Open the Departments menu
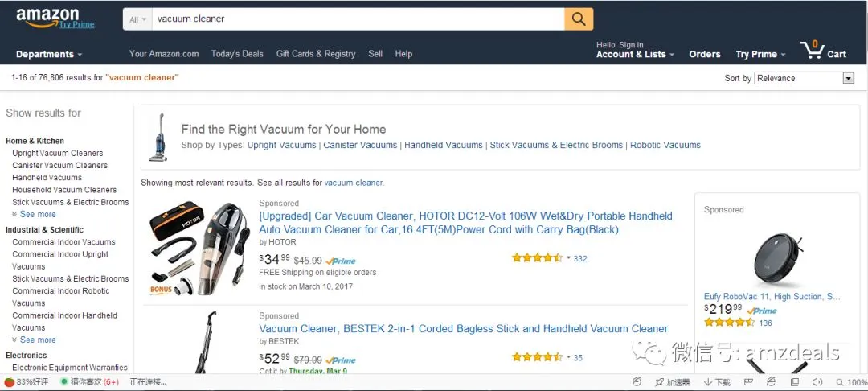The width and height of the screenshot is (868, 391). click(x=49, y=54)
